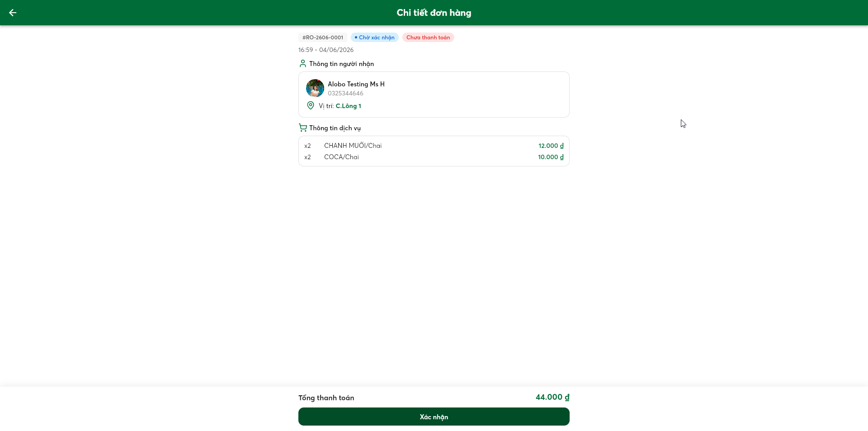
Task: Click the order time 16:59 - 04/06/2026
Action: [x=326, y=50]
